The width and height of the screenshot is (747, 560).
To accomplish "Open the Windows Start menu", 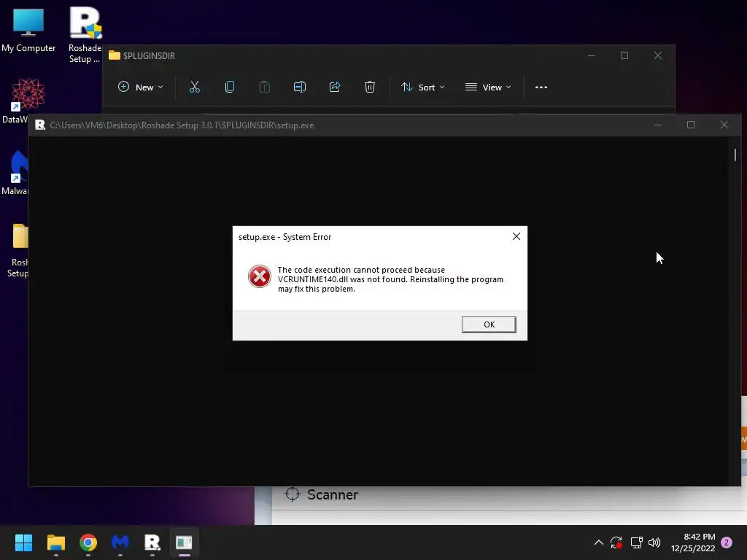I will click(23, 542).
